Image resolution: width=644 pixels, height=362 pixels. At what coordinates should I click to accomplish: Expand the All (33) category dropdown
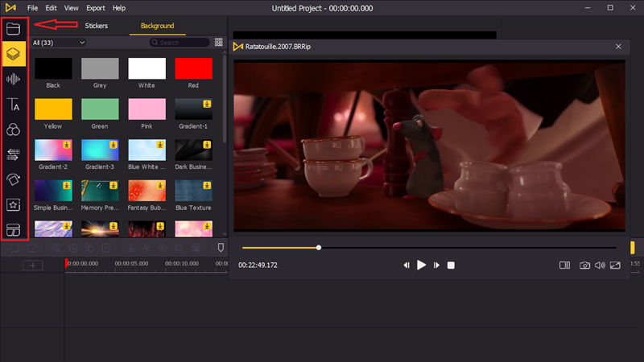pyautogui.click(x=59, y=43)
